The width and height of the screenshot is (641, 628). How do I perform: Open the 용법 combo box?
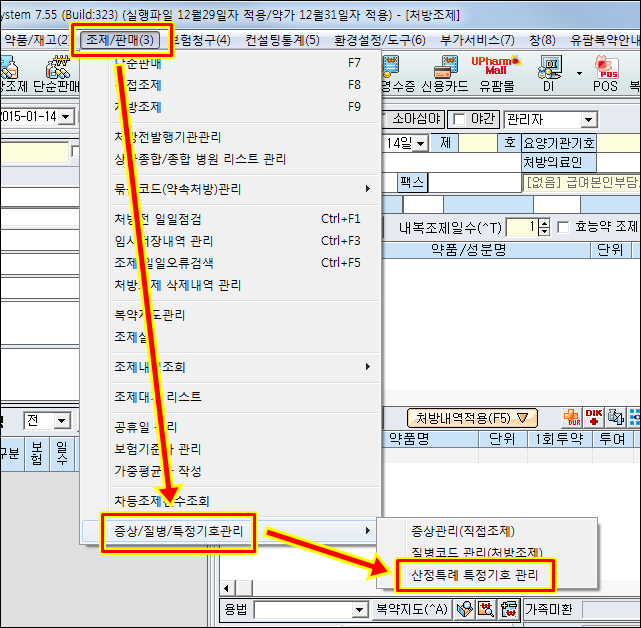coord(359,610)
